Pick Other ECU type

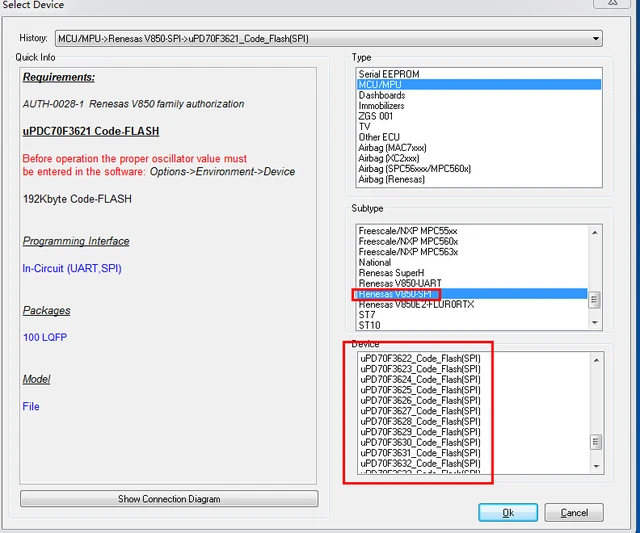[x=379, y=137]
